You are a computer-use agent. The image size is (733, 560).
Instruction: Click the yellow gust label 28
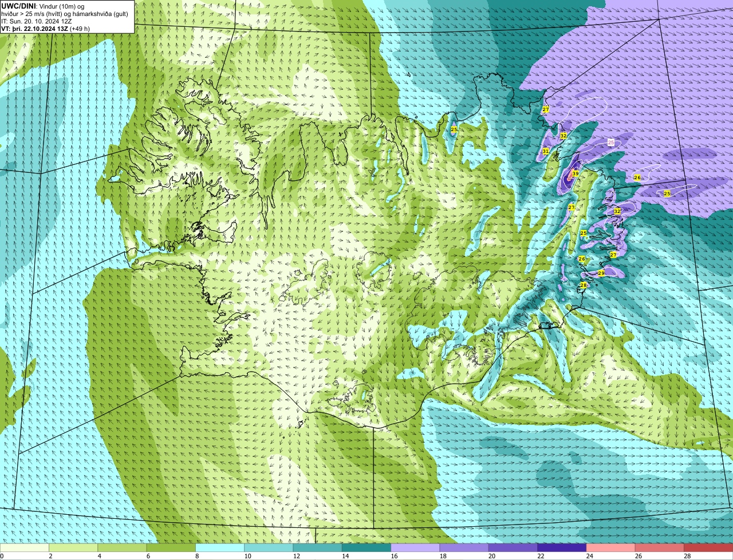click(583, 285)
